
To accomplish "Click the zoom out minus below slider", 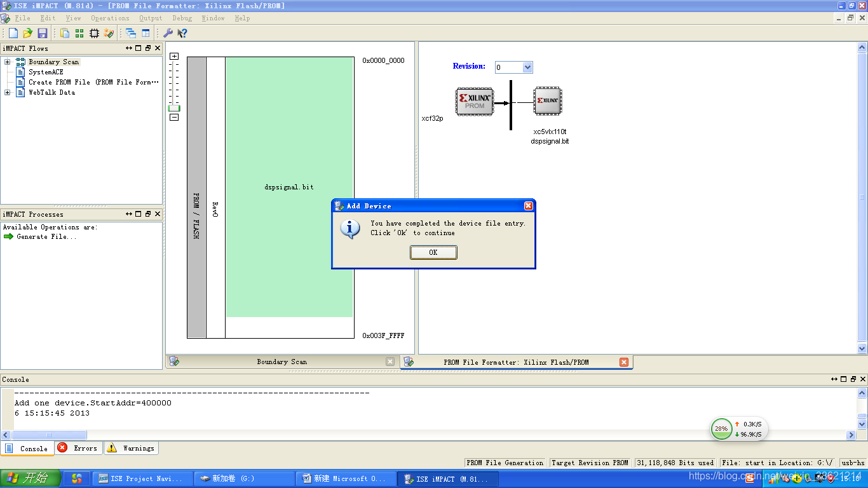I will click(174, 117).
